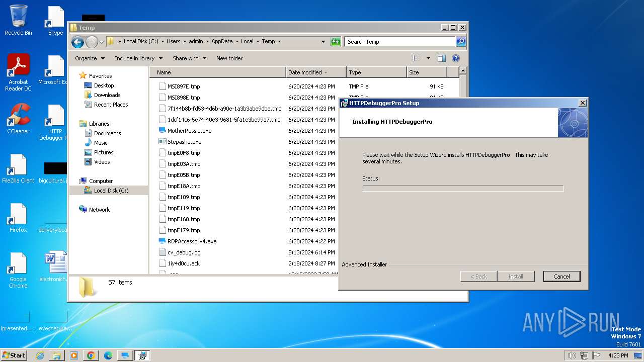This screenshot has width=644, height=362.
Task: Click the taskbar clock
Action: (618, 355)
